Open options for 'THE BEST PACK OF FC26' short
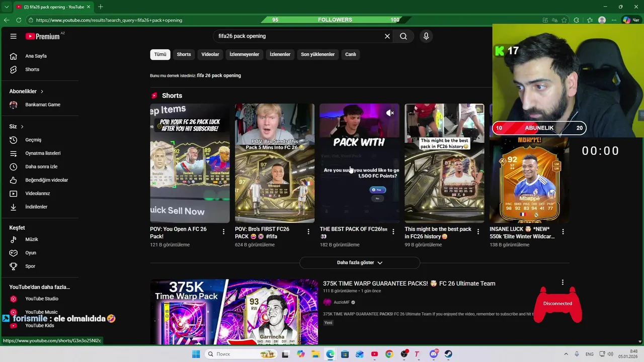Viewport: 644px width, 362px height. [x=393, y=232]
